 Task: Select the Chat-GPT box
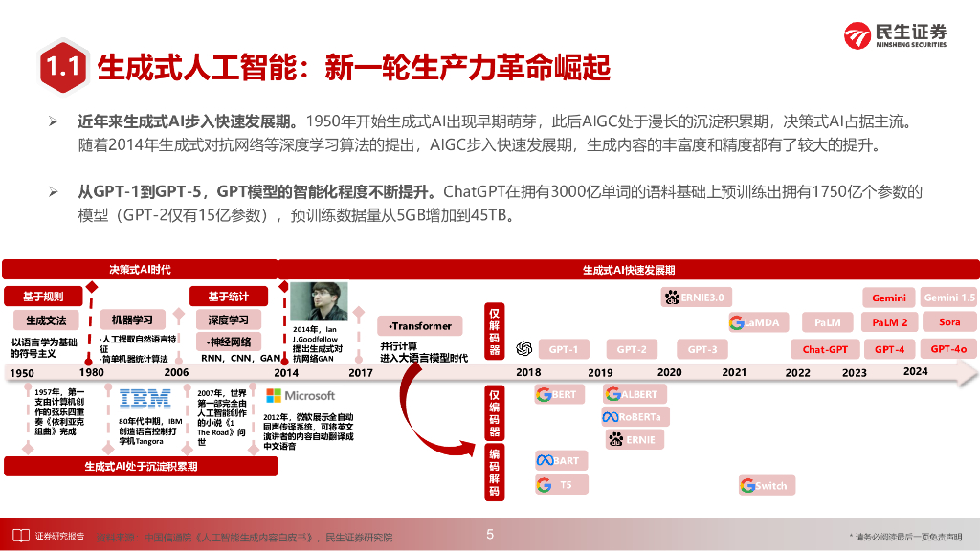825,349
